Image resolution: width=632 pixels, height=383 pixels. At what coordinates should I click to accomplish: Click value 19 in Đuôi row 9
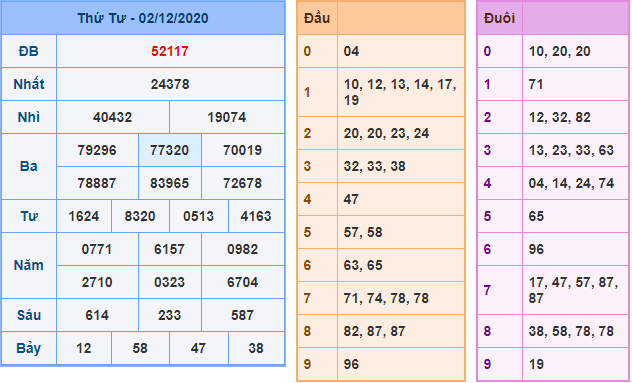coord(536,365)
